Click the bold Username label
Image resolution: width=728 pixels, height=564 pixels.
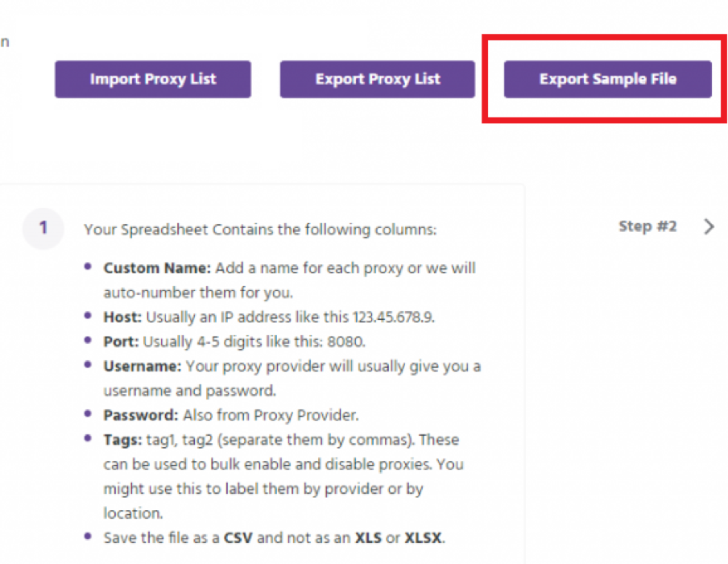142,366
